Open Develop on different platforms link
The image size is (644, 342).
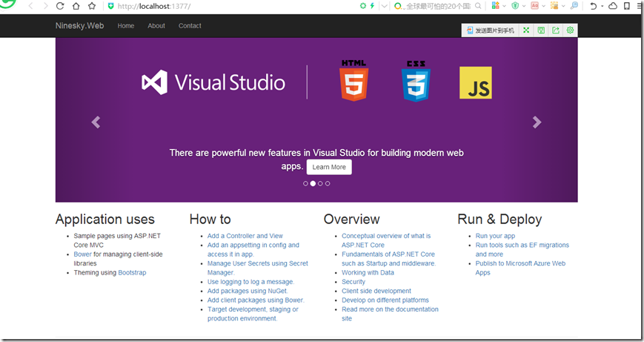tap(385, 300)
